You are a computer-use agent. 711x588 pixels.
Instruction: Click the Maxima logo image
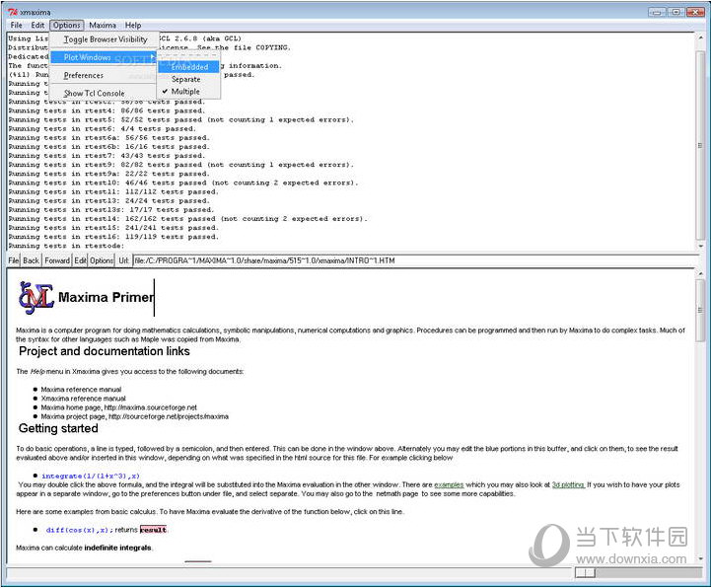click(x=36, y=298)
